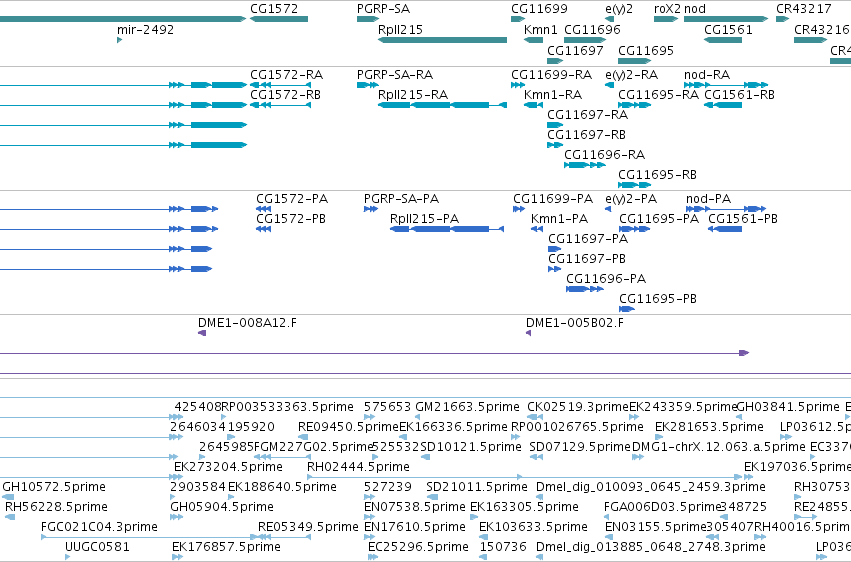Image resolution: width=851 pixels, height=562 pixels.
Task: Select the CG11697-PA protein feature
Action: tap(555, 249)
